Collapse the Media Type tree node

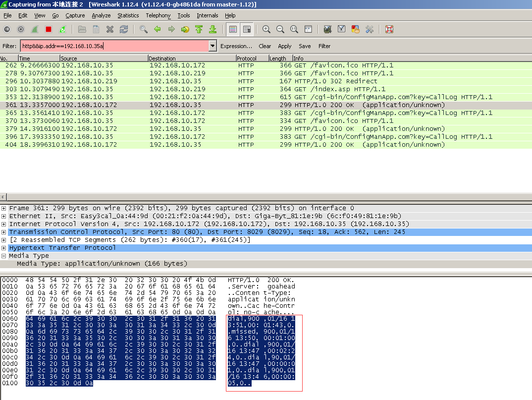[x=4, y=256]
